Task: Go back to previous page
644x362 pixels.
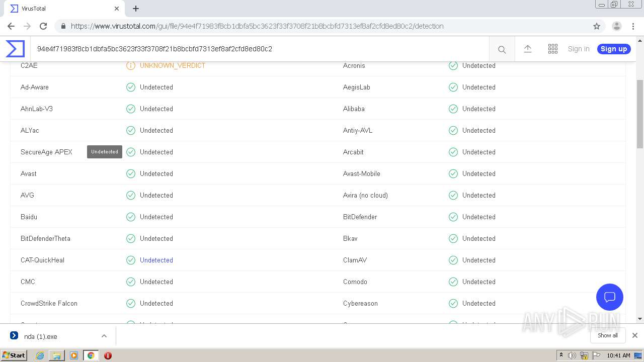Action: [x=11, y=26]
